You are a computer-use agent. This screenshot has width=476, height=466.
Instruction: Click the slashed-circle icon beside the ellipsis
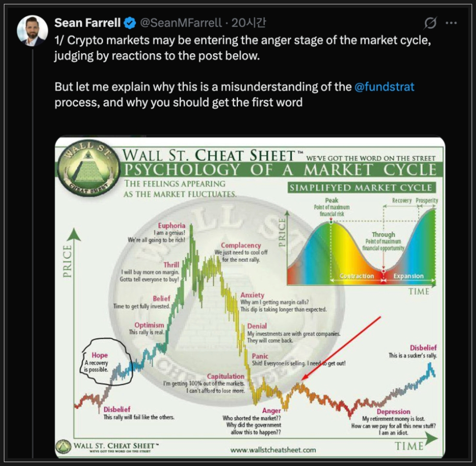tap(430, 23)
